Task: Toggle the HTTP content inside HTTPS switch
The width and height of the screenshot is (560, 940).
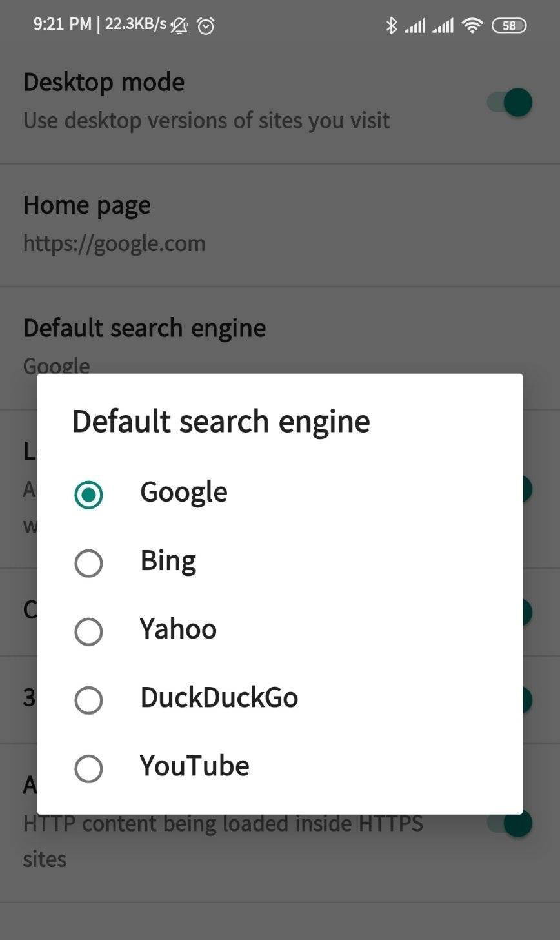Action: point(510,823)
